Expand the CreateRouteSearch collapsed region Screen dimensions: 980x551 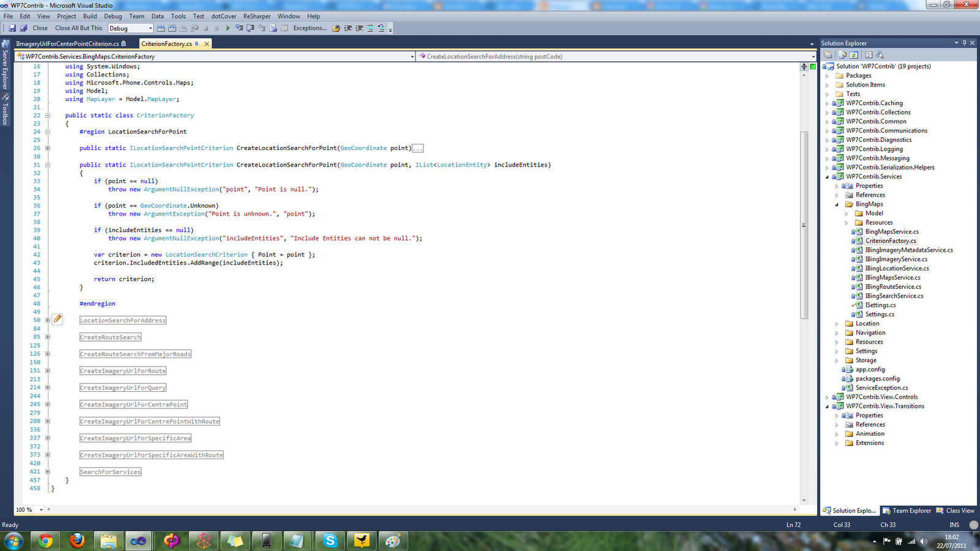click(47, 337)
